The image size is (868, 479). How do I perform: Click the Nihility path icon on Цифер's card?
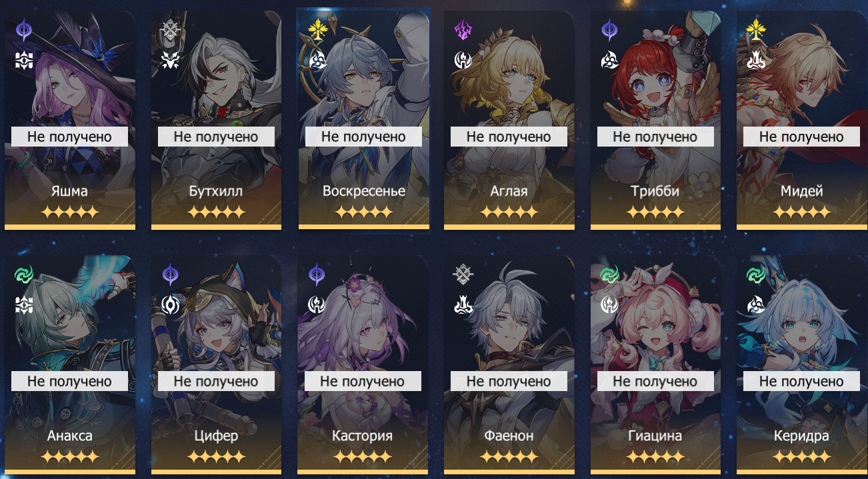click(171, 304)
